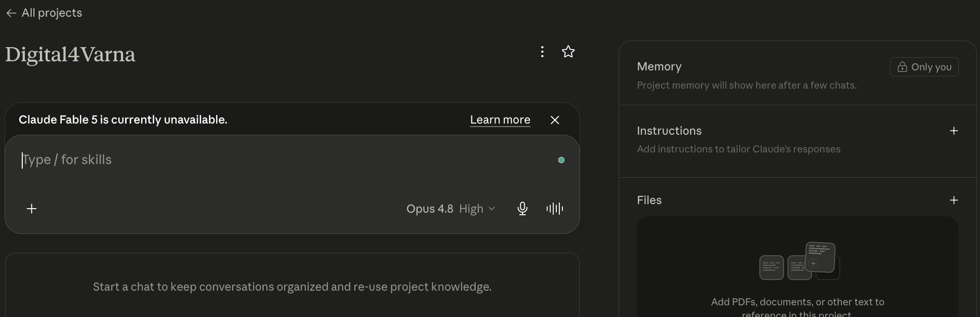Add project instructions with plus icon
This screenshot has height=317, width=980.
[954, 131]
